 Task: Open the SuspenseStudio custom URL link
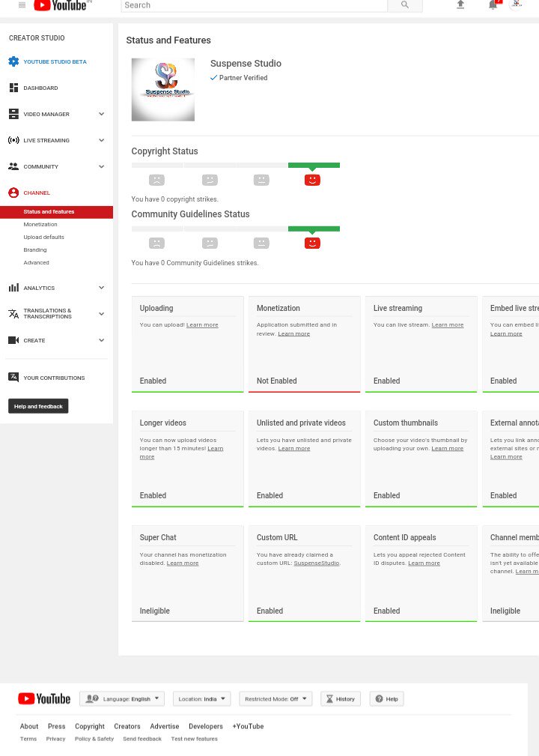317,563
